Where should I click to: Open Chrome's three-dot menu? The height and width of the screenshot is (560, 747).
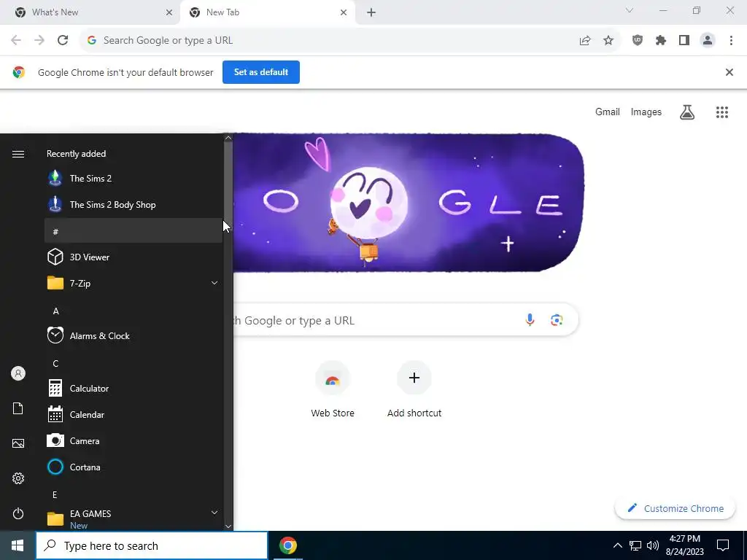pyautogui.click(x=731, y=41)
